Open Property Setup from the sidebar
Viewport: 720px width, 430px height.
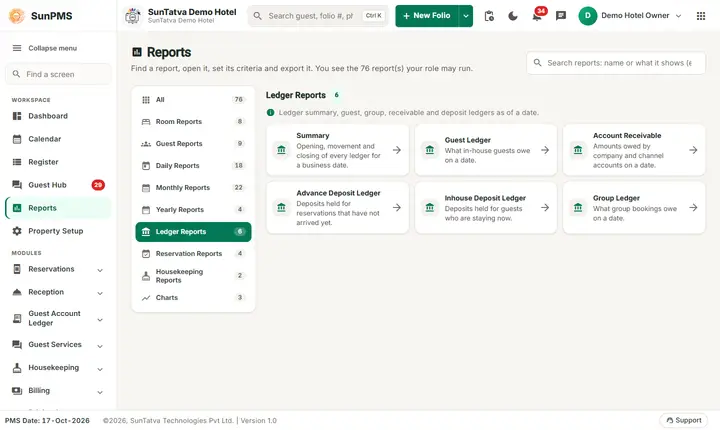point(58,231)
